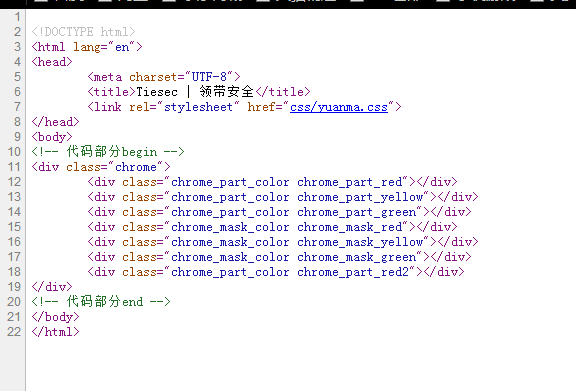576x391 pixels.
Task: Select line number 10 in the gutter
Action: (14, 152)
